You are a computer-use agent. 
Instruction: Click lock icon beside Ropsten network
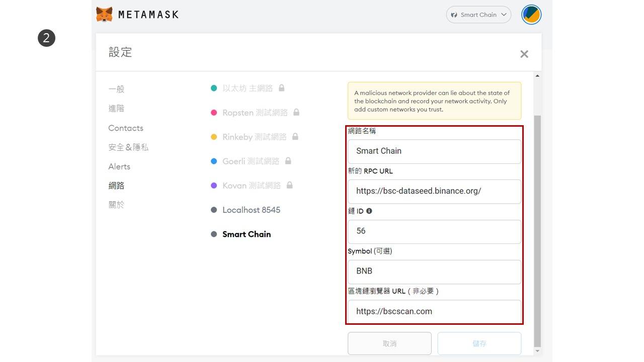pyautogui.click(x=296, y=112)
